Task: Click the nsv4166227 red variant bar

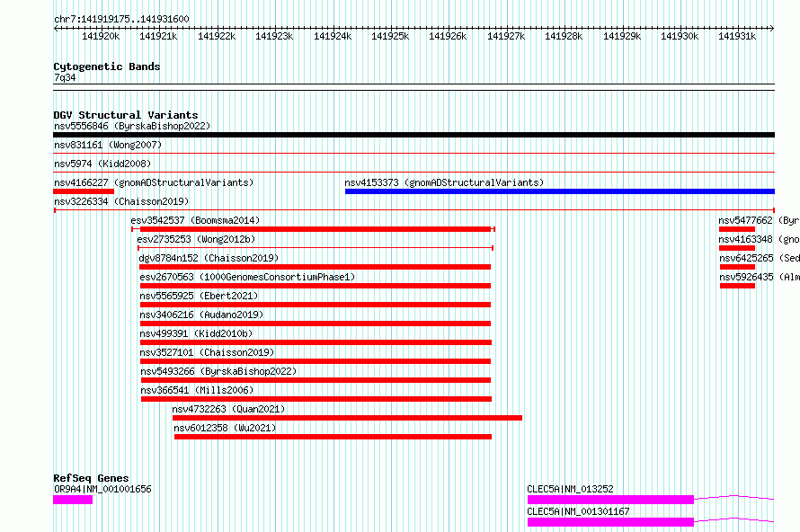Action: pos(84,191)
